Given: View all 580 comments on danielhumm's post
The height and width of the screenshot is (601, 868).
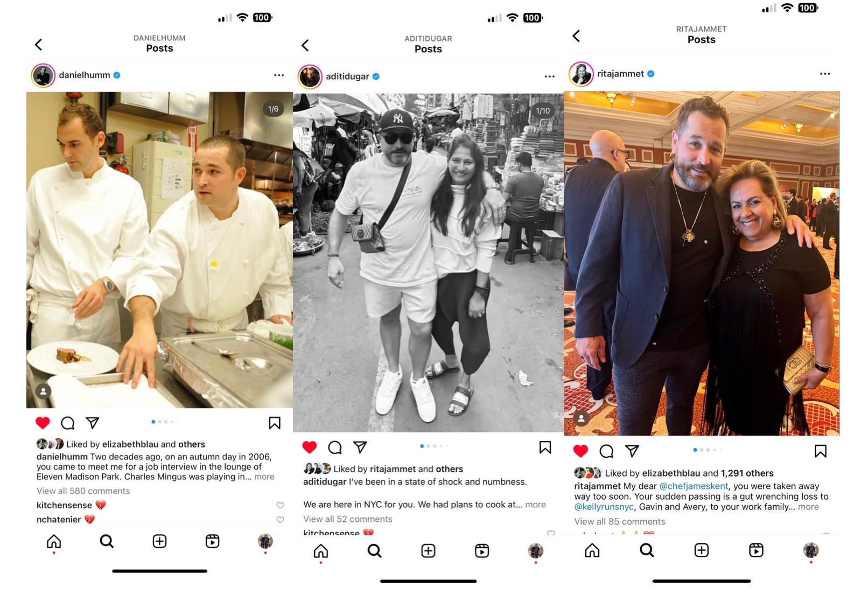Looking at the screenshot, I should 83,491.
